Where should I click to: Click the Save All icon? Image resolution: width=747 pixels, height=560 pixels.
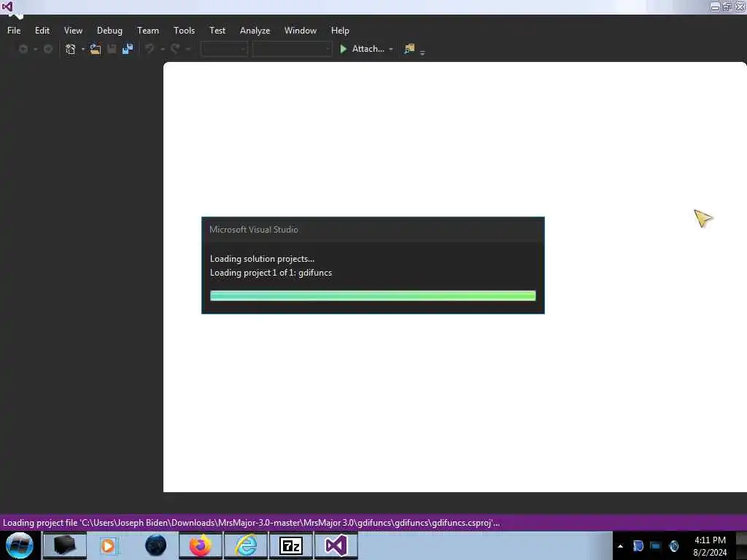(128, 49)
